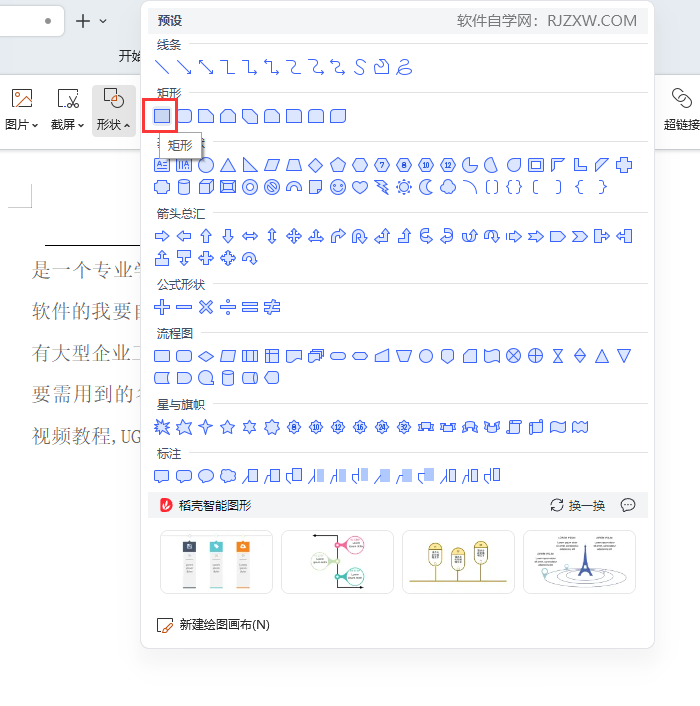Choose the yellow timeline smart graphic thumbnail
This screenshot has width=700, height=706.
[458, 562]
